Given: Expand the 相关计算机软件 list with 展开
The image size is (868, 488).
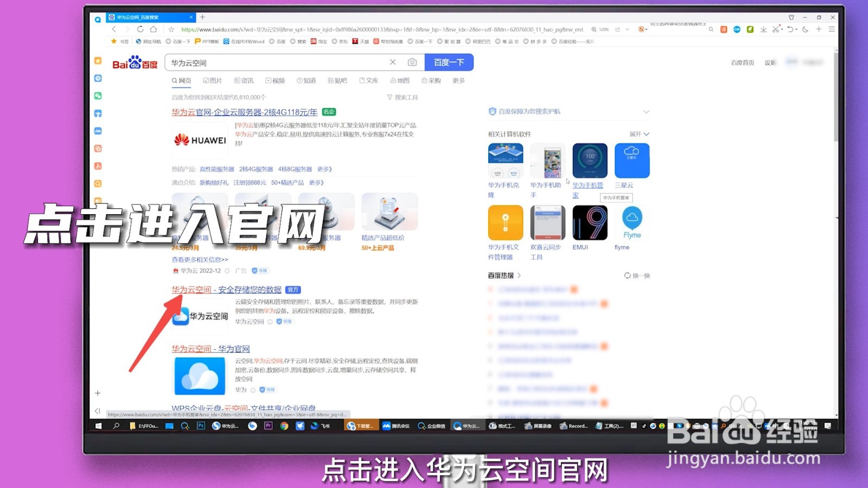Looking at the screenshot, I should coord(639,134).
